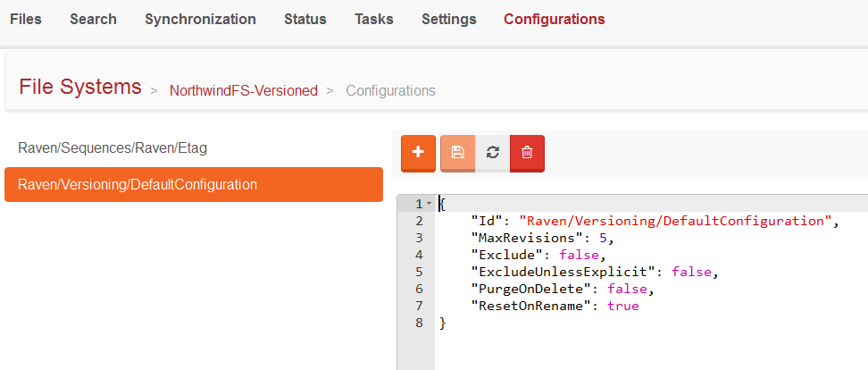Open the Search tab

click(93, 19)
